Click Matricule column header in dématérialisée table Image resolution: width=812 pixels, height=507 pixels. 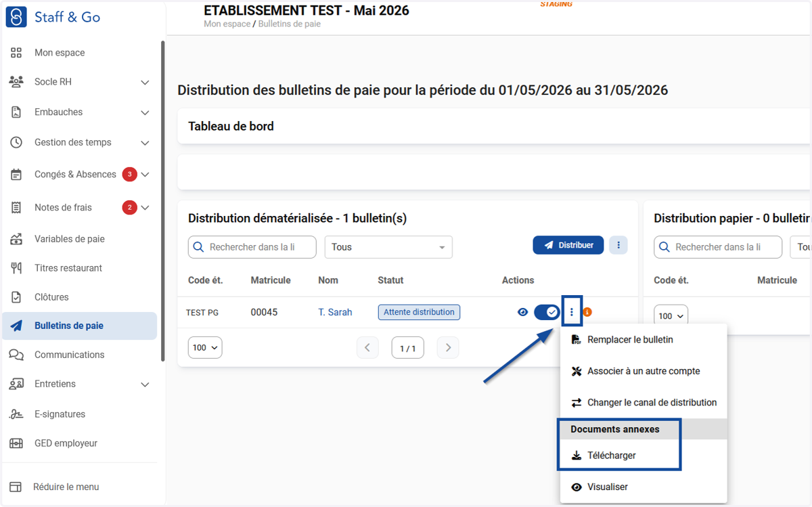click(x=271, y=280)
